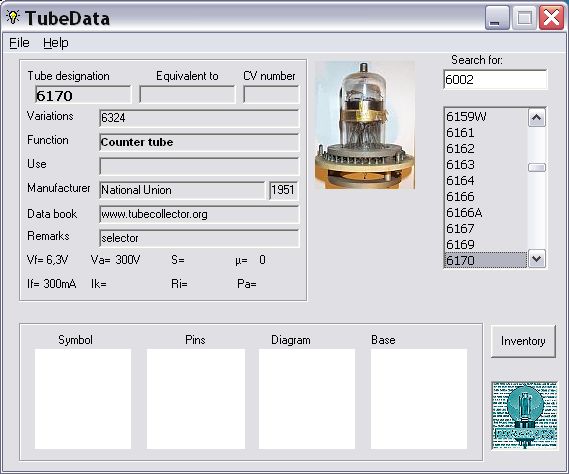Select the highlighted 6170 list entry
Image resolution: width=569 pixels, height=474 pixels.
coord(486,260)
